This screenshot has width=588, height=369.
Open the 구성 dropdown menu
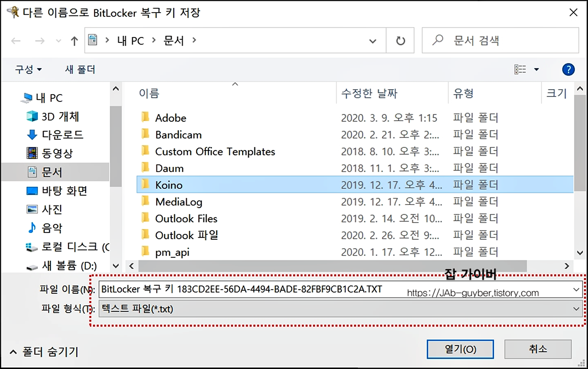28,69
